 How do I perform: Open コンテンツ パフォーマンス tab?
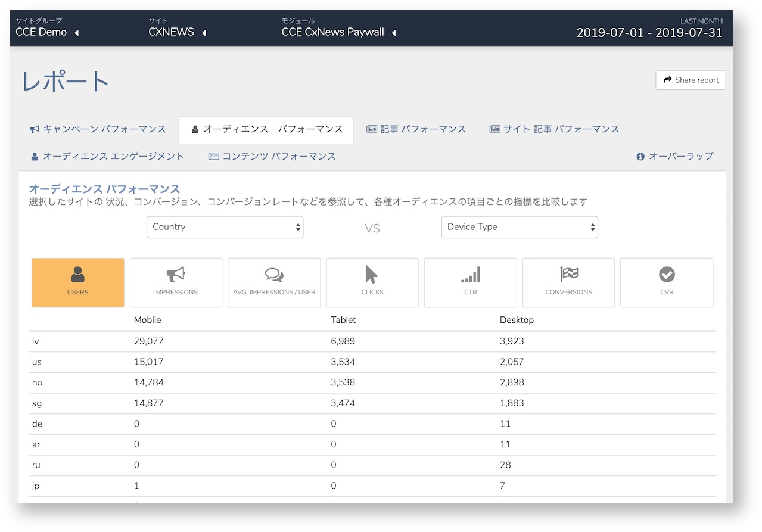tap(272, 157)
